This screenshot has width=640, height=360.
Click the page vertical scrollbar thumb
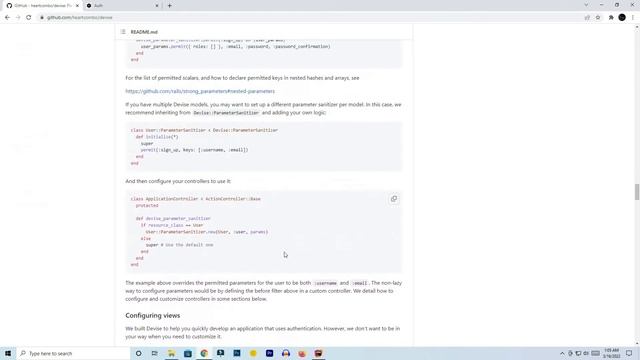click(x=636, y=192)
